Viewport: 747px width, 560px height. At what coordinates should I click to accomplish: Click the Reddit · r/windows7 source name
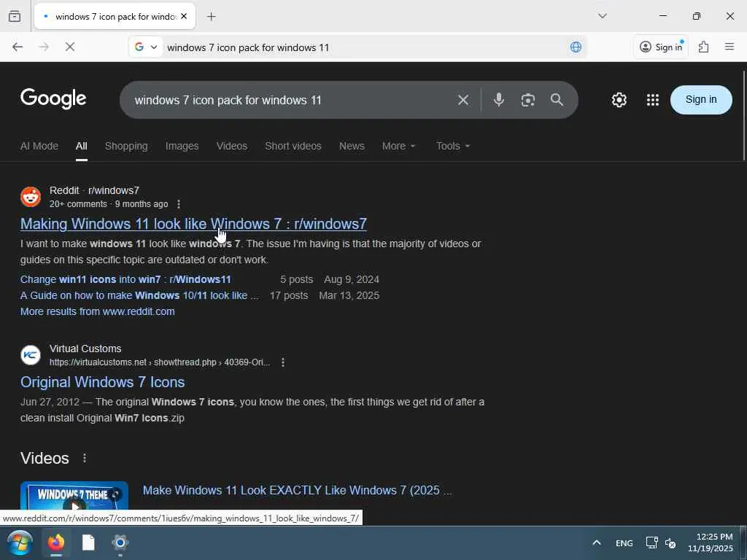(x=94, y=190)
